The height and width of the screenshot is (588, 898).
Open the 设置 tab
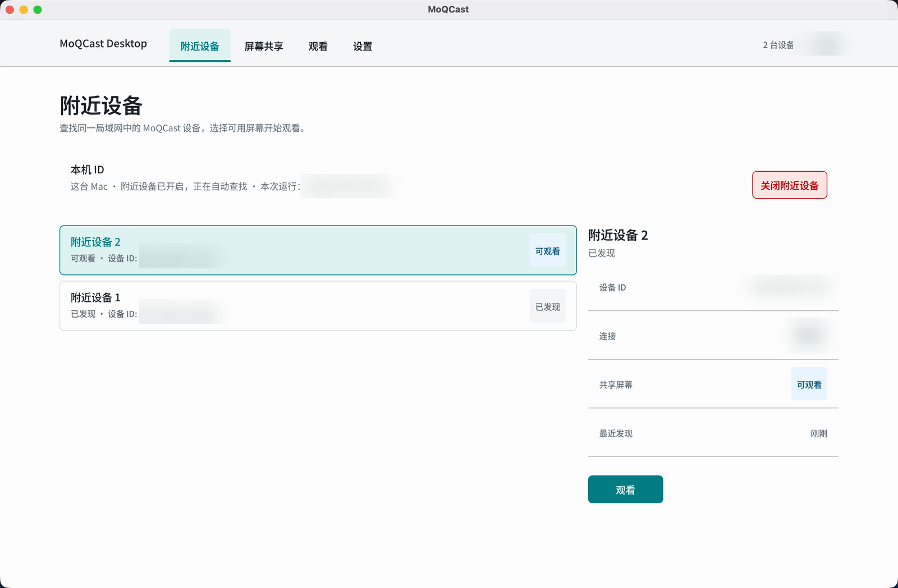tap(363, 46)
